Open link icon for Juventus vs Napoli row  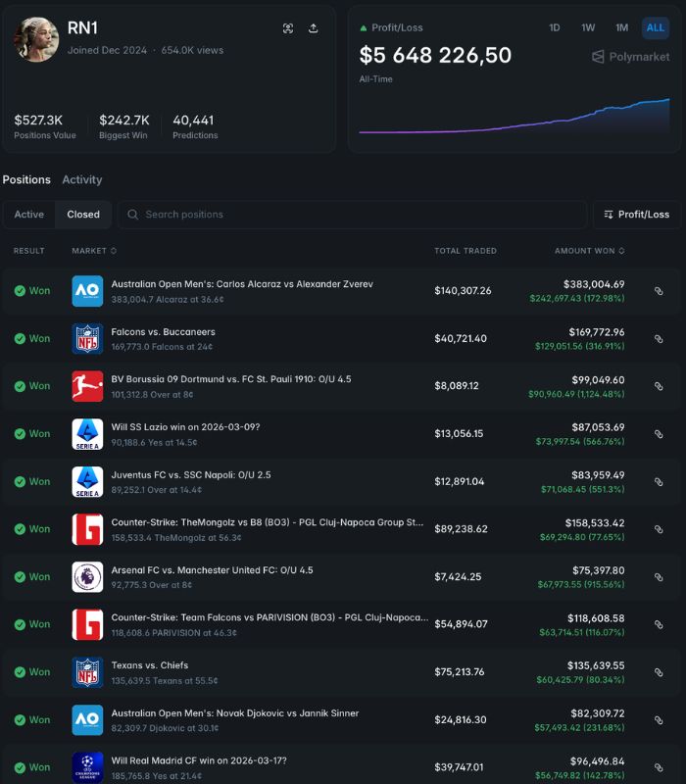tap(659, 482)
